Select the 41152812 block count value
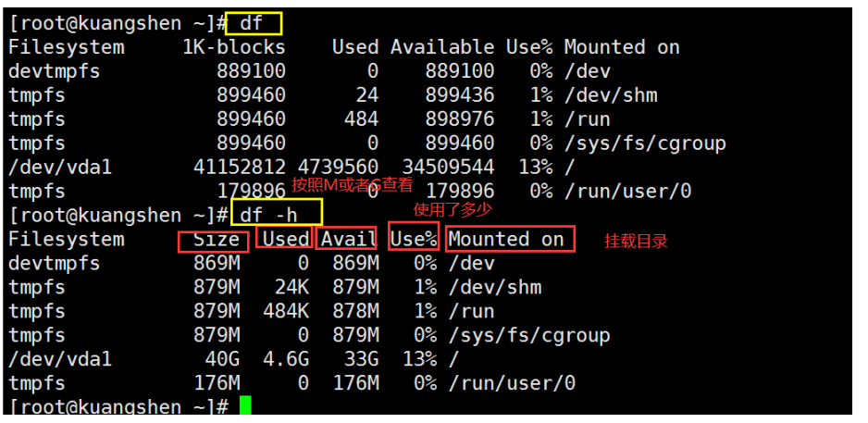868x423 pixels. tap(234, 168)
